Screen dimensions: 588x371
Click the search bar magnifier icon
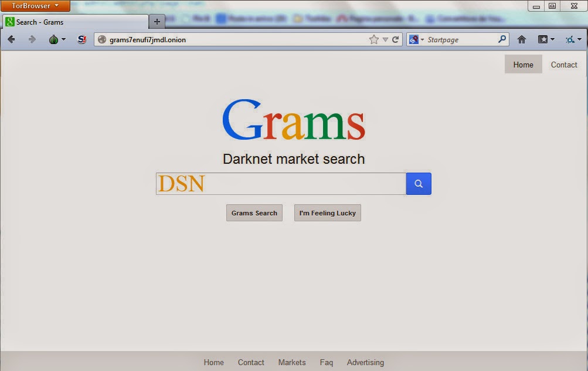[x=502, y=39]
